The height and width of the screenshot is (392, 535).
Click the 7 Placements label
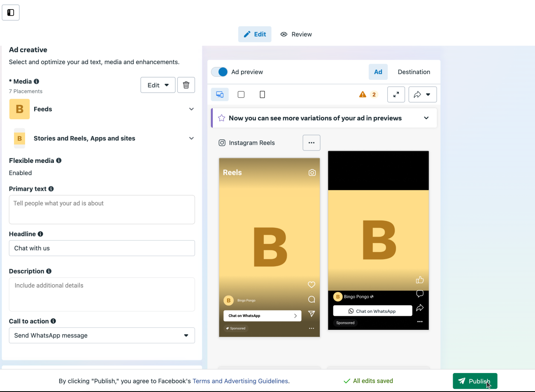[x=26, y=91]
